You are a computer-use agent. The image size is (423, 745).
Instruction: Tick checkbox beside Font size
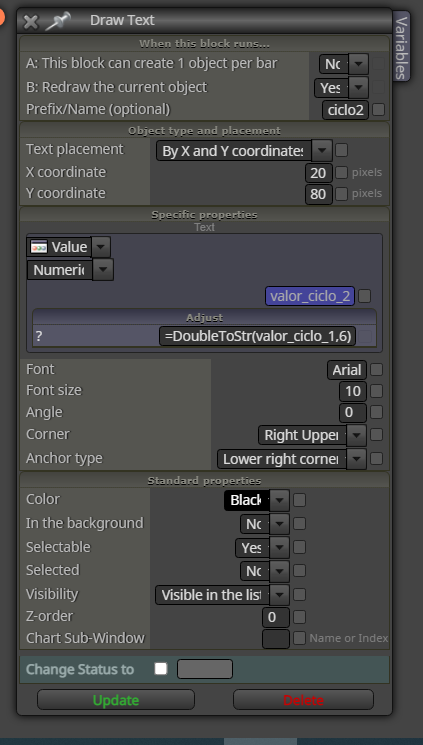[x=376, y=391]
